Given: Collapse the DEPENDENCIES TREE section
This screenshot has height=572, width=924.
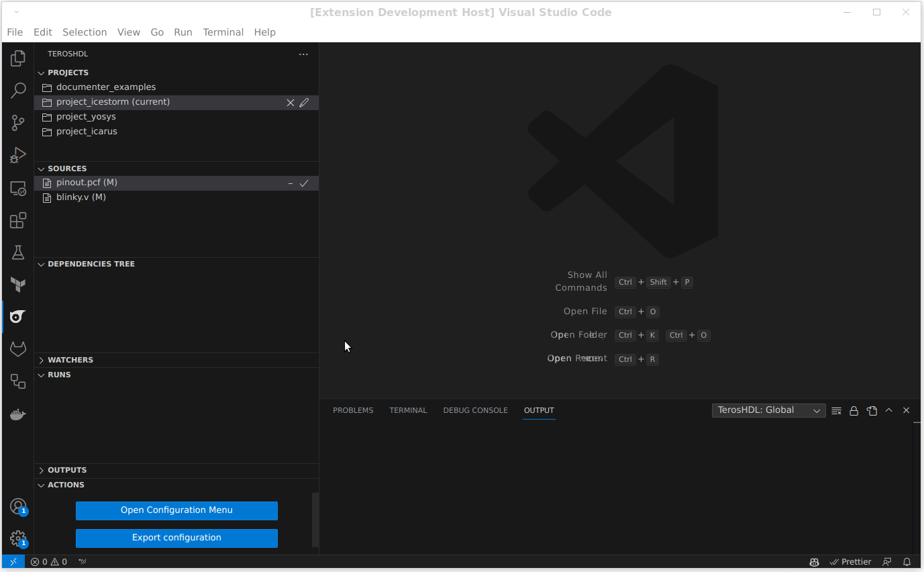Looking at the screenshot, I should 176,264.
